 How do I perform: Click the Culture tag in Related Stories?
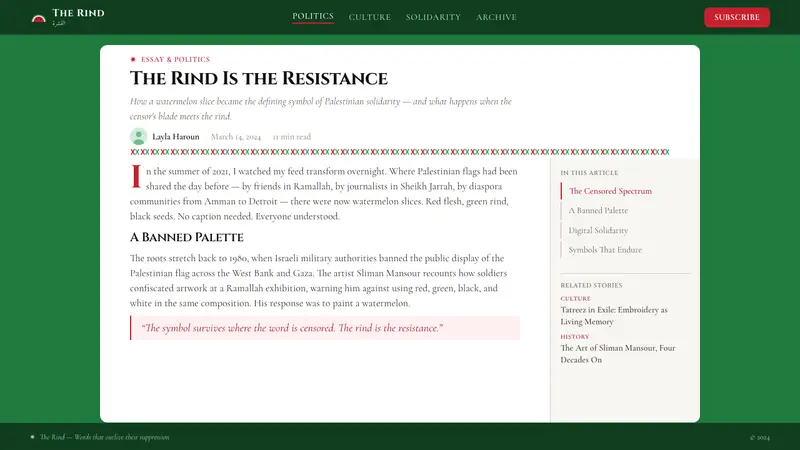[576, 298]
